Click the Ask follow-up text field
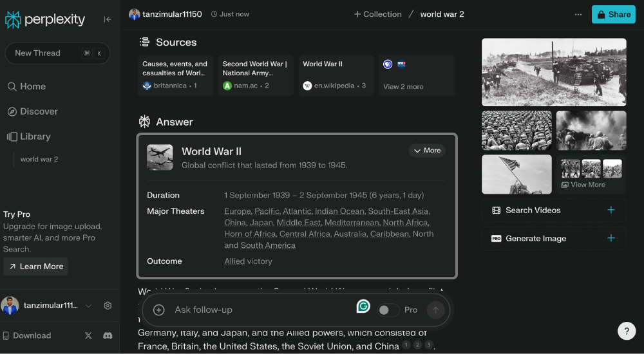The image size is (644, 354). (258, 310)
